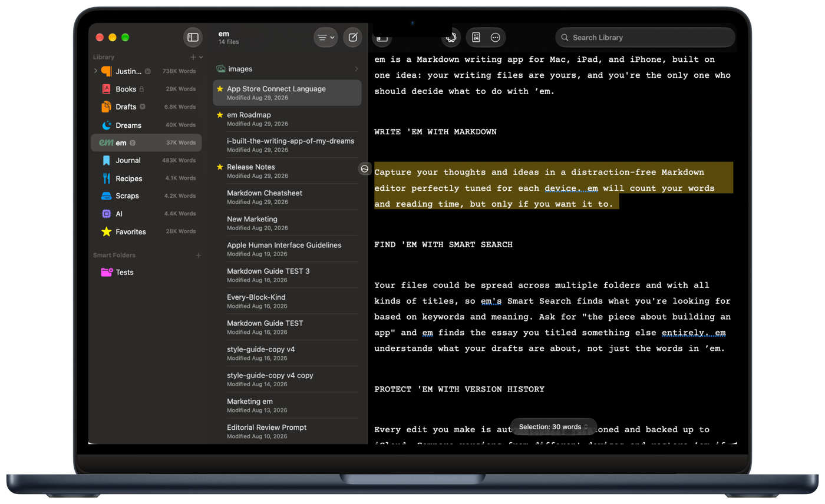Screen dimensions: 825x504
Task: Add a library folder with the plus icon
Action: (x=193, y=57)
